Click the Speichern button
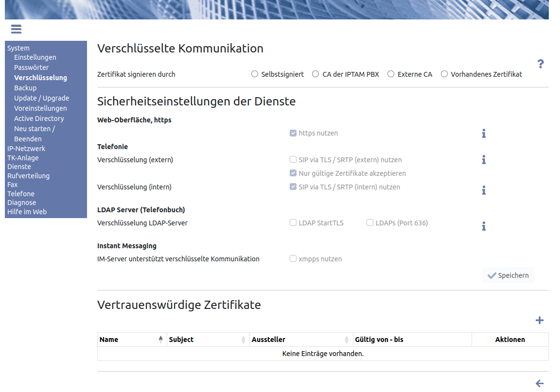The image size is (560, 392). [508, 275]
